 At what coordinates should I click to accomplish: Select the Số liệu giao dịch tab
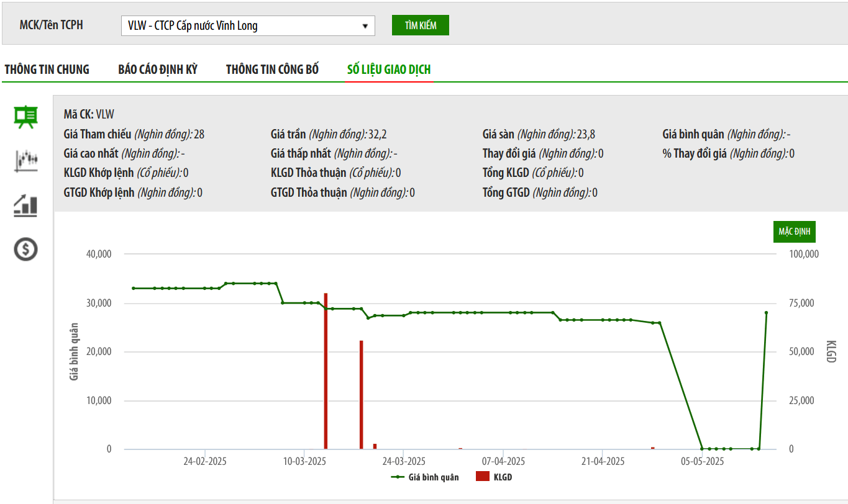pos(389,70)
